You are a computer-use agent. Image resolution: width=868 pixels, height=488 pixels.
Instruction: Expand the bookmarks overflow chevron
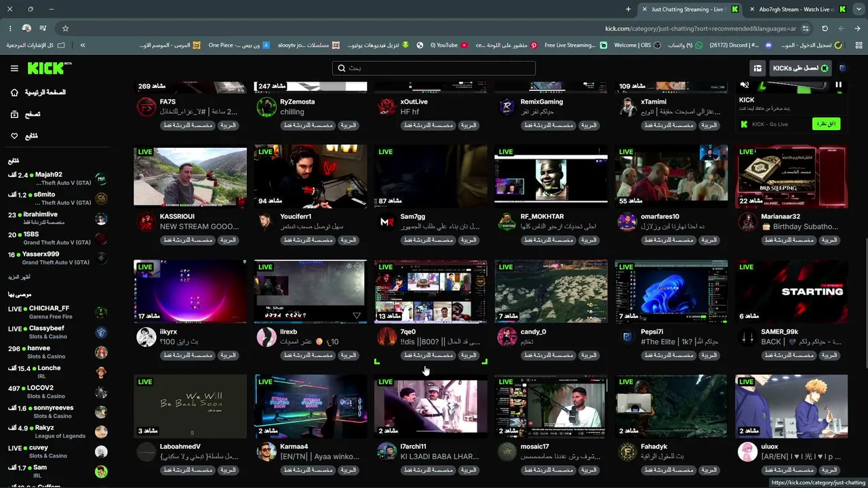(x=83, y=45)
